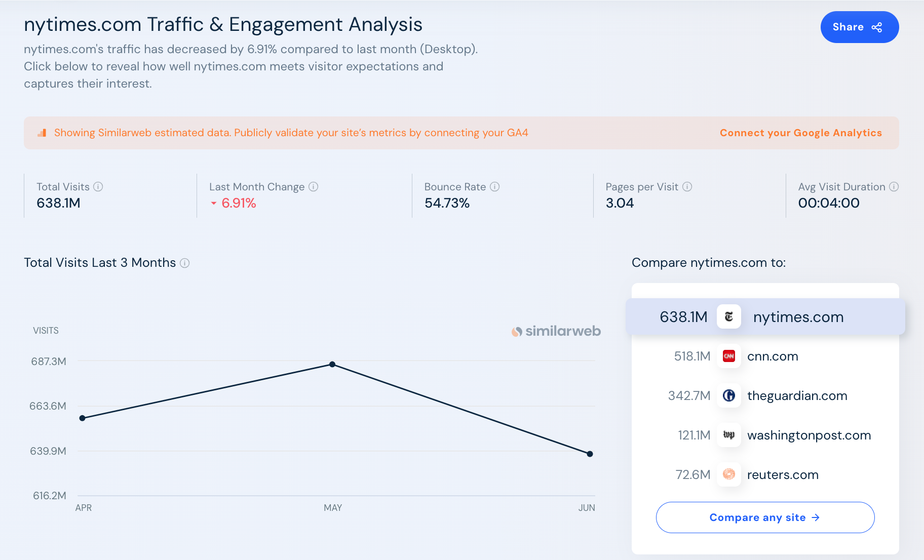This screenshot has height=560, width=924.
Task: Click the APR axis label
Action: [x=84, y=508]
